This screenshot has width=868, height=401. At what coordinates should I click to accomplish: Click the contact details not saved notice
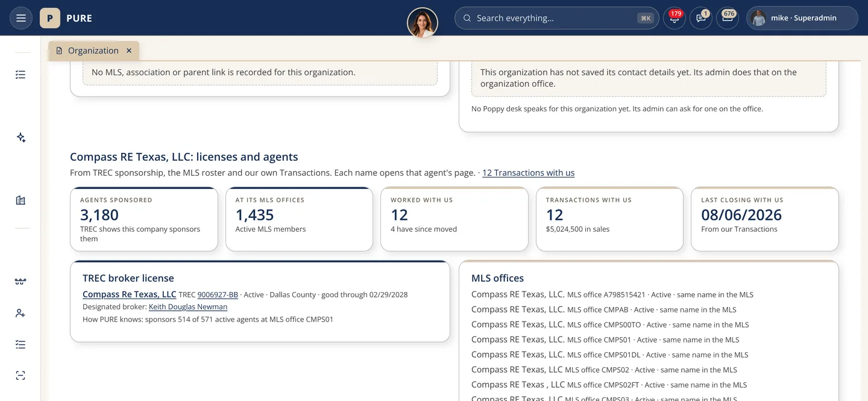[x=649, y=78]
